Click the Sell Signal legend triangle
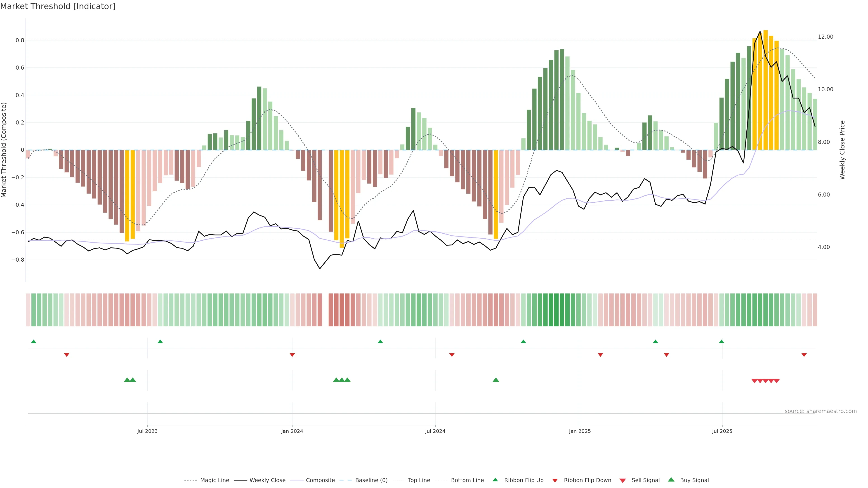This screenshot has width=868, height=488. coord(623,481)
